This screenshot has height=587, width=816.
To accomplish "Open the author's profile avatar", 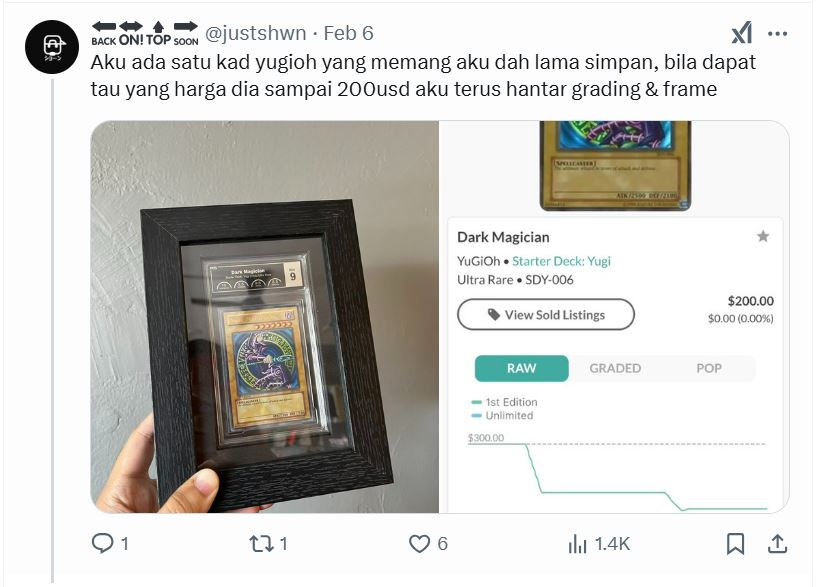I will tap(52, 47).
